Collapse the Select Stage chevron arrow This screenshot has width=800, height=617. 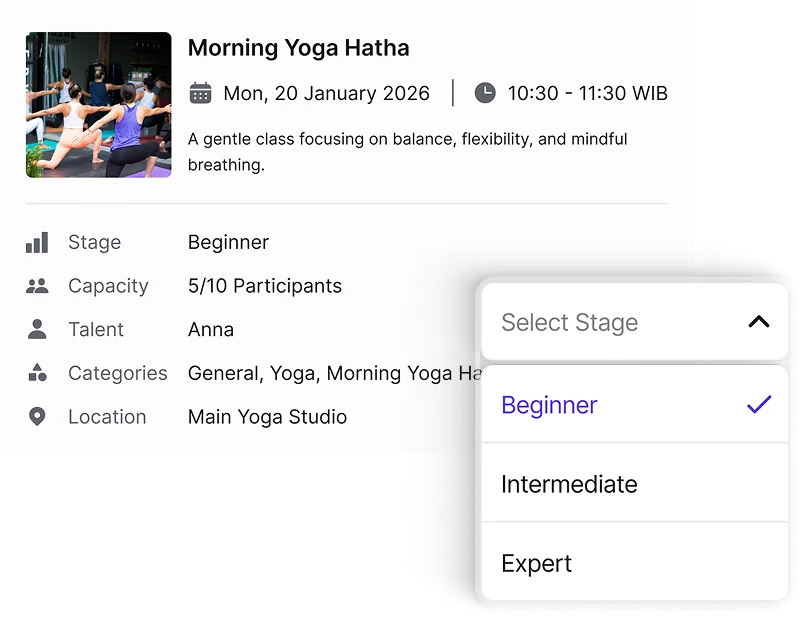tap(759, 322)
